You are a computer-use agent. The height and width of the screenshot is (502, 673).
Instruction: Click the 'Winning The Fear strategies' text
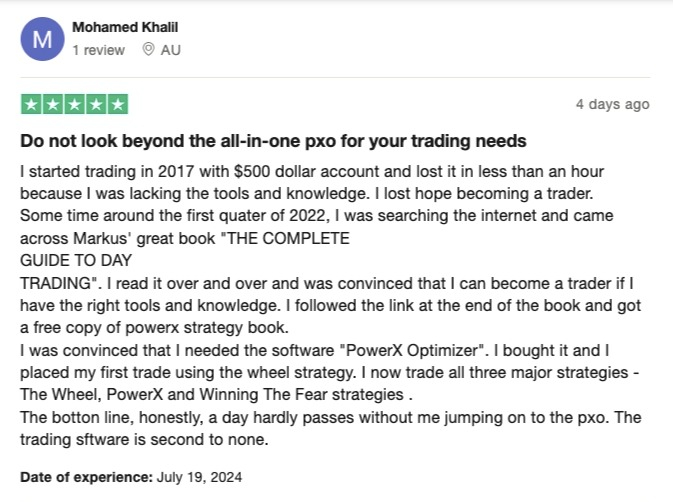click(301, 394)
